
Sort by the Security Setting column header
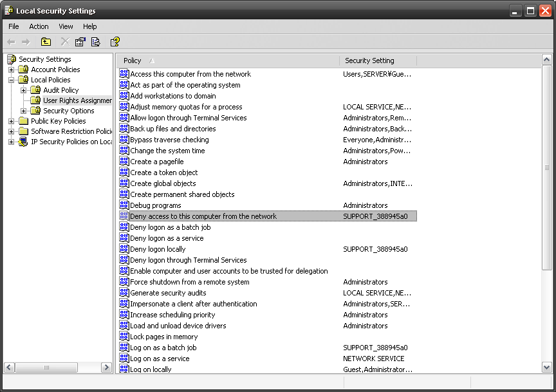click(x=378, y=61)
